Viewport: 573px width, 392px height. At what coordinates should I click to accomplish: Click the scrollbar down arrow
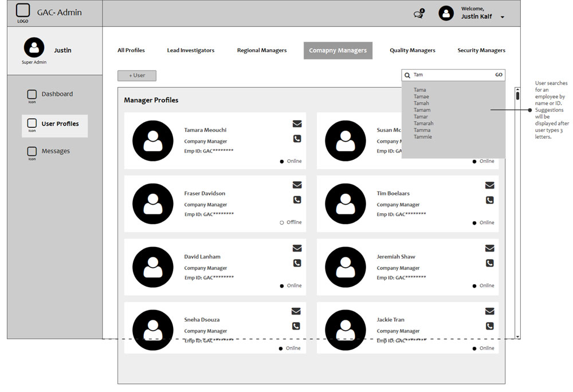point(517,336)
